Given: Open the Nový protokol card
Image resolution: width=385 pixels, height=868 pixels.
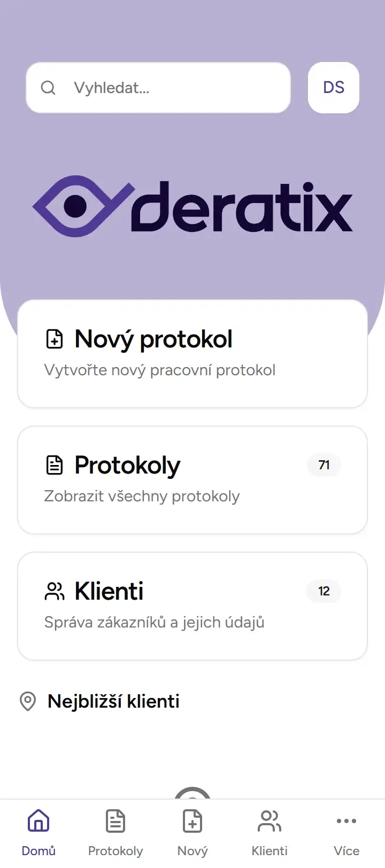Looking at the screenshot, I should [192, 354].
